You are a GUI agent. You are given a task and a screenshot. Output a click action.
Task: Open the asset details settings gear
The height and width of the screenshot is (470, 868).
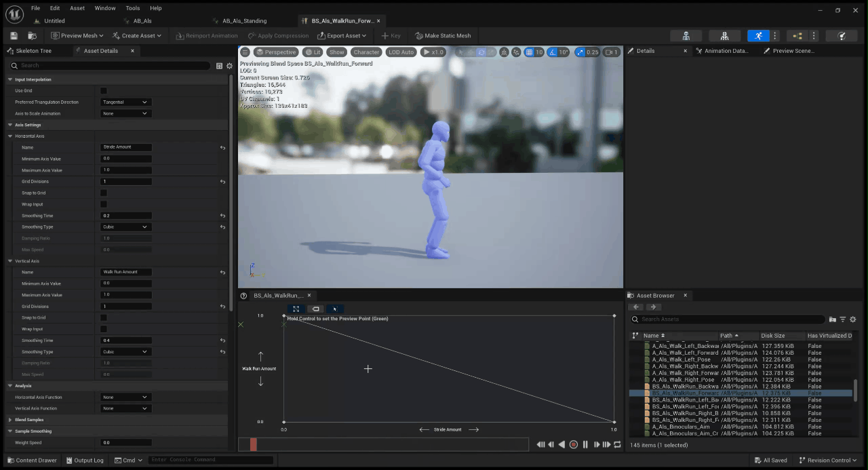229,66
